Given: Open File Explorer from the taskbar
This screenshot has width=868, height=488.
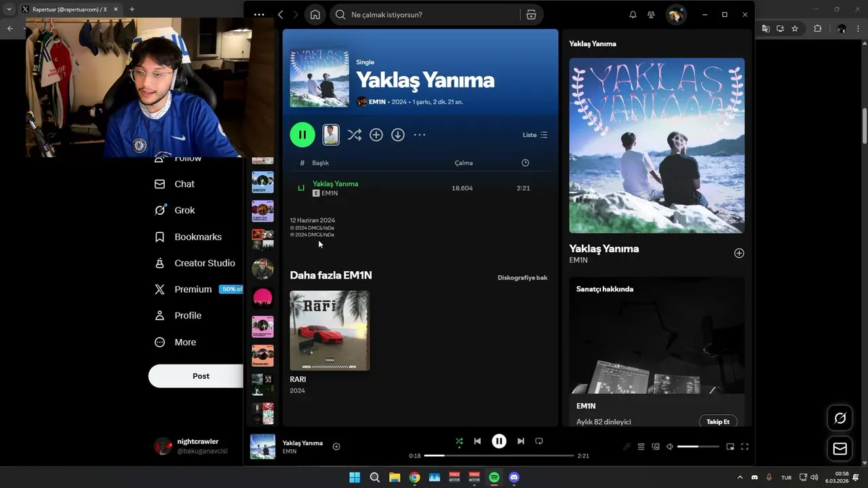Looking at the screenshot, I should coord(395,477).
